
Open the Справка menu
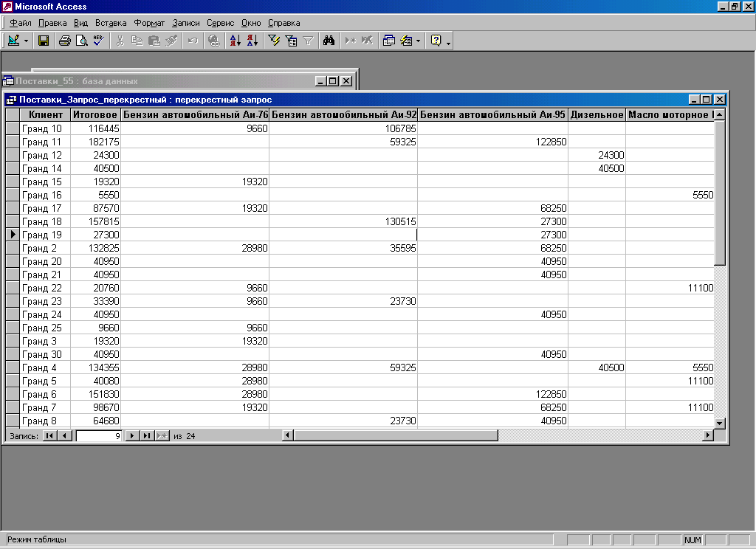click(284, 23)
